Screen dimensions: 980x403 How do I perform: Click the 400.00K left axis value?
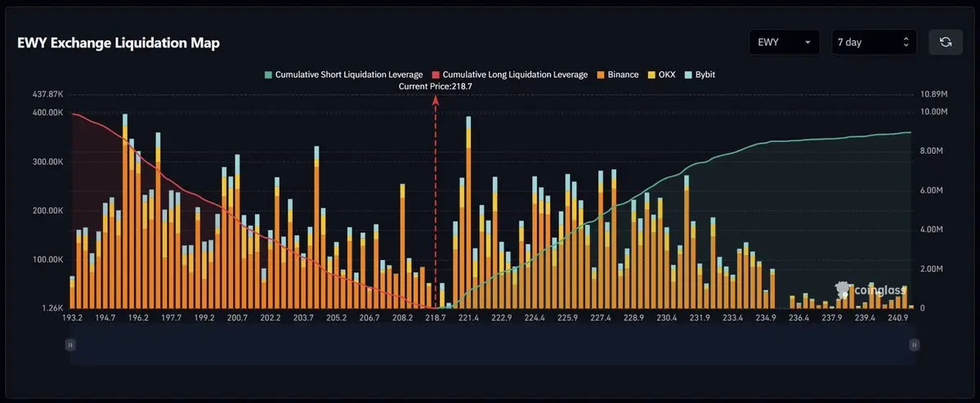click(x=48, y=113)
